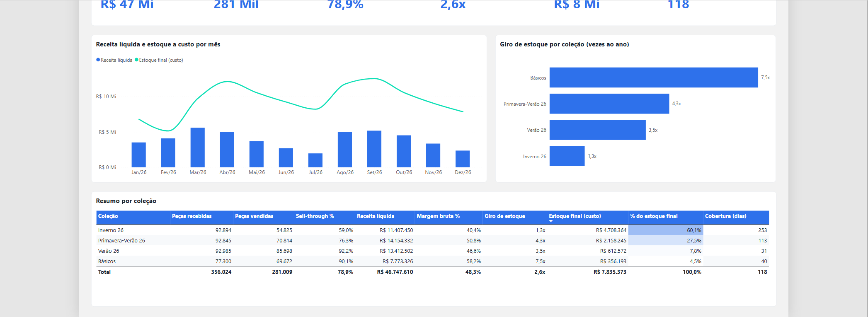Click the Inverno 26 row name in the table
The height and width of the screenshot is (317, 868).
[111, 230]
